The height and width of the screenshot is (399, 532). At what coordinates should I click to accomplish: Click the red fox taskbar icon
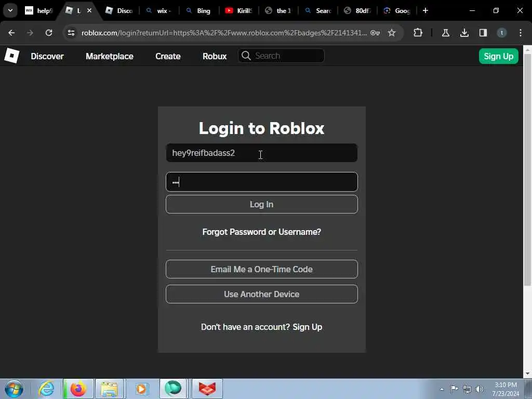pos(207,389)
